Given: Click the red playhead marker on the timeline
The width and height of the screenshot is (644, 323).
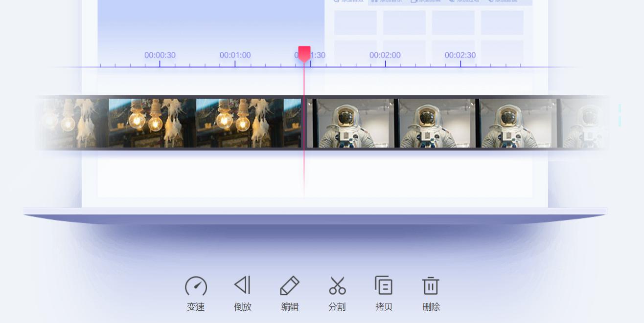Looking at the screenshot, I should [304, 51].
